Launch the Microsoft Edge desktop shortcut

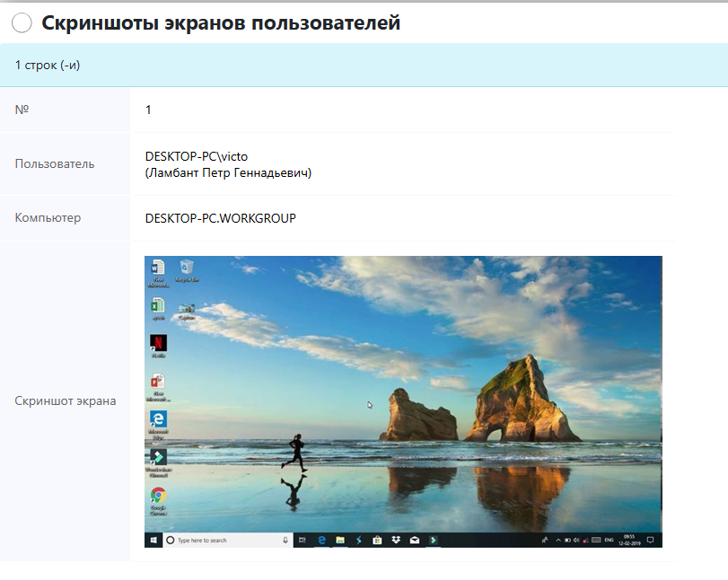(158, 420)
